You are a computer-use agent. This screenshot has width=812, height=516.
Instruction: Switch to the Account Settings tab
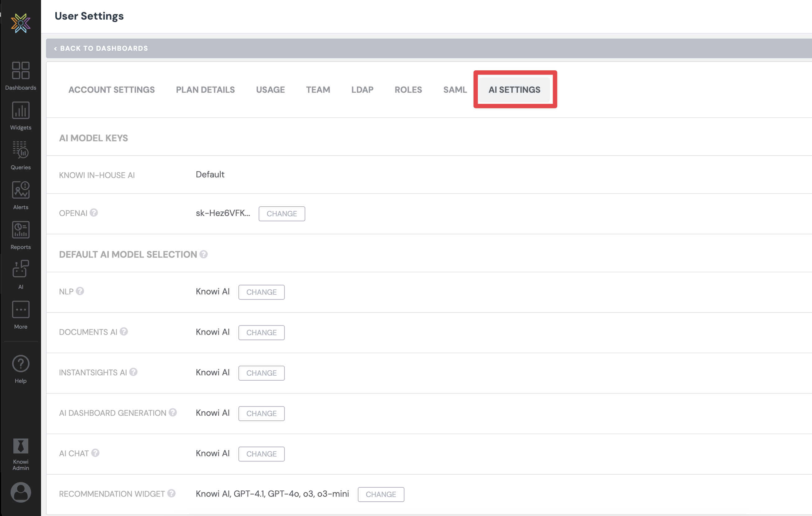pyautogui.click(x=111, y=90)
